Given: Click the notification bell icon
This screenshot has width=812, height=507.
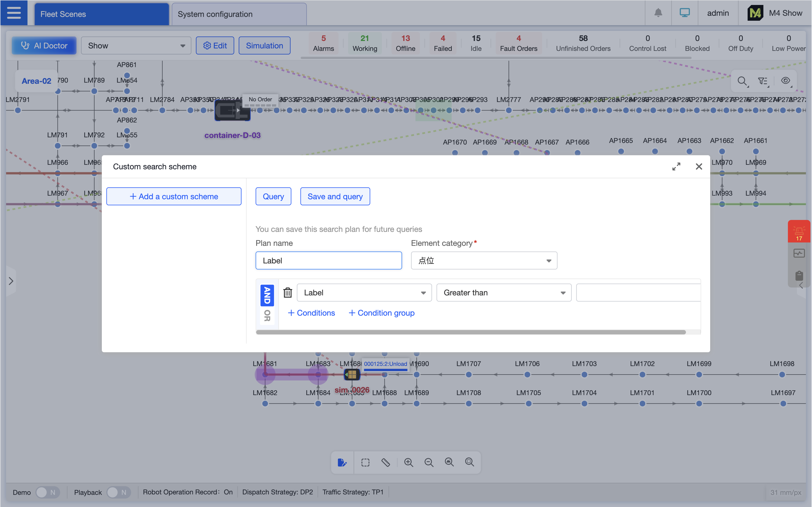Looking at the screenshot, I should point(658,13).
